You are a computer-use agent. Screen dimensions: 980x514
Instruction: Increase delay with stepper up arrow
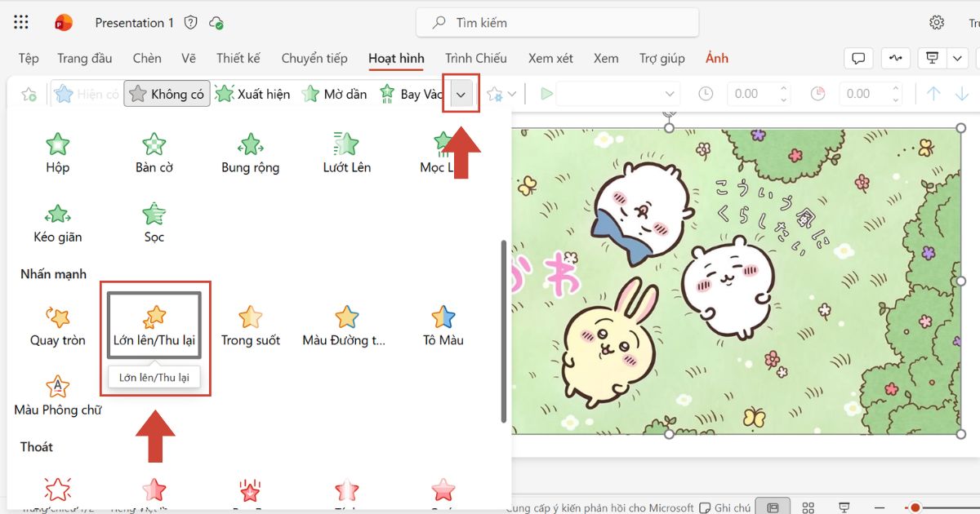click(x=896, y=89)
